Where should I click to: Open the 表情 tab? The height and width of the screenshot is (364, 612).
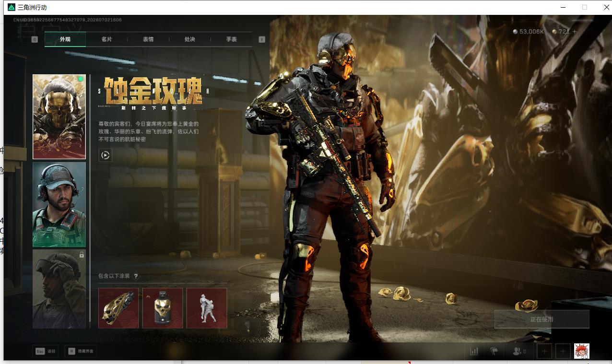pos(148,39)
